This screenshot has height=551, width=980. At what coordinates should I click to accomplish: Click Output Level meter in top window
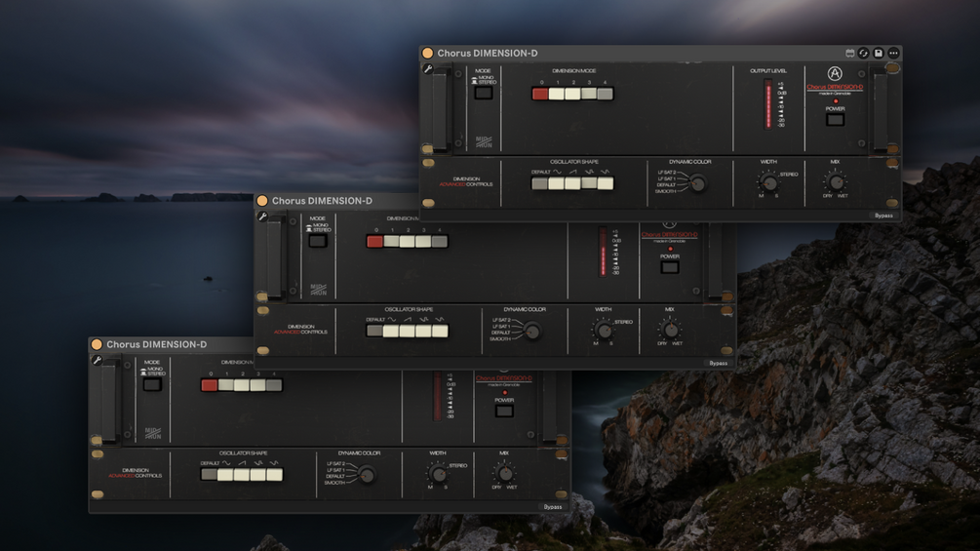pyautogui.click(x=768, y=104)
